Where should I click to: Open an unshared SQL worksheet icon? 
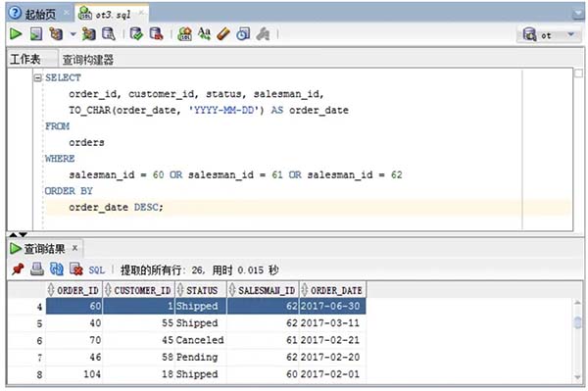click(x=184, y=34)
